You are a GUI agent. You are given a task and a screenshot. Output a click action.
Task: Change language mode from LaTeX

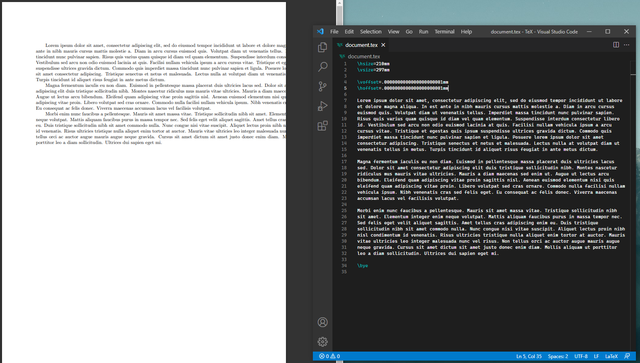click(611, 356)
